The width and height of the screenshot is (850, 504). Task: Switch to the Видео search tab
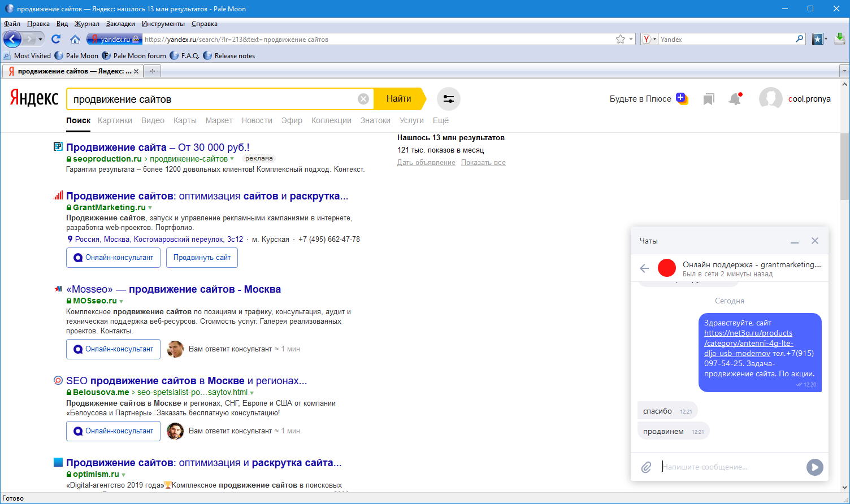click(153, 120)
